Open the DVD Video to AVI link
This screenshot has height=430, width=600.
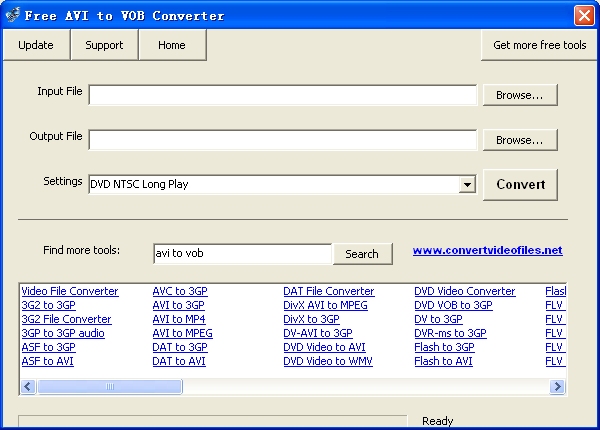(324, 347)
